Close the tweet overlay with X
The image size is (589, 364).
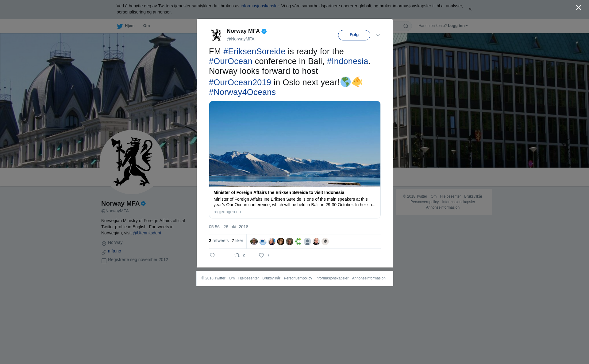pos(579,8)
